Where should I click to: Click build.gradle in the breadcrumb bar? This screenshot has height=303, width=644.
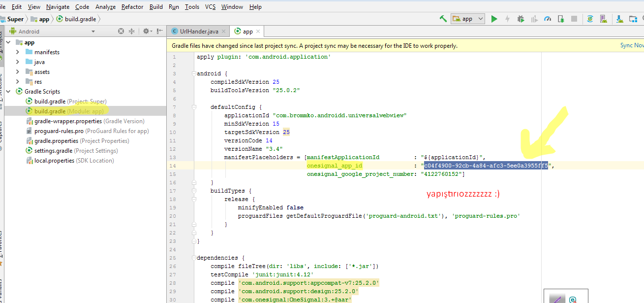(81, 19)
